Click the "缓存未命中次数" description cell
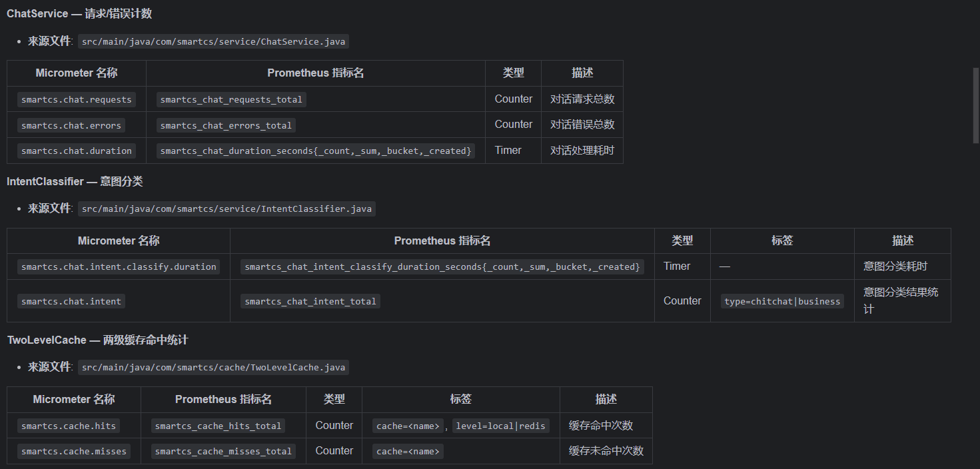This screenshot has height=469, width=980. pos(606,451)
